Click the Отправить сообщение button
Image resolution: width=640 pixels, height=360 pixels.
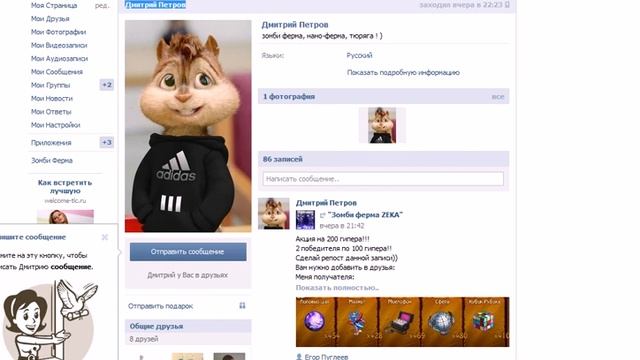188,252
